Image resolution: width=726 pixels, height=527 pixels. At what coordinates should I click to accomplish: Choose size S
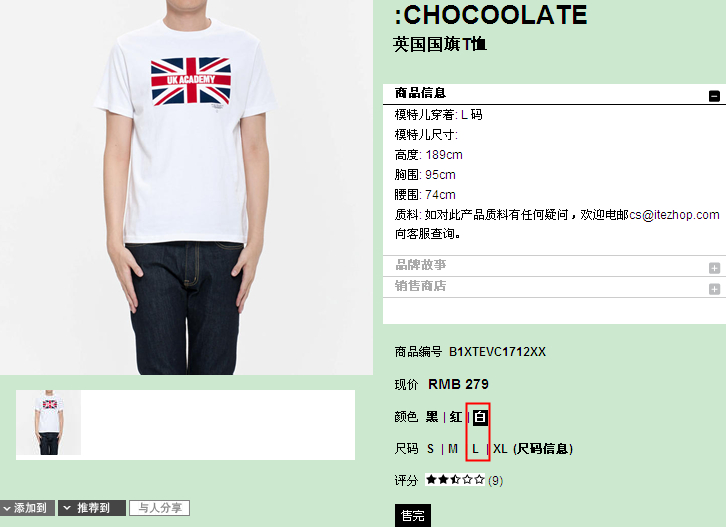(x=430, y=449)
